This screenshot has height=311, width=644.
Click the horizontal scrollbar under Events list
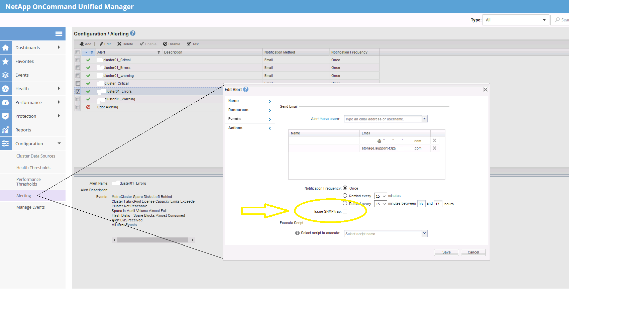click(x=153, y=240)
